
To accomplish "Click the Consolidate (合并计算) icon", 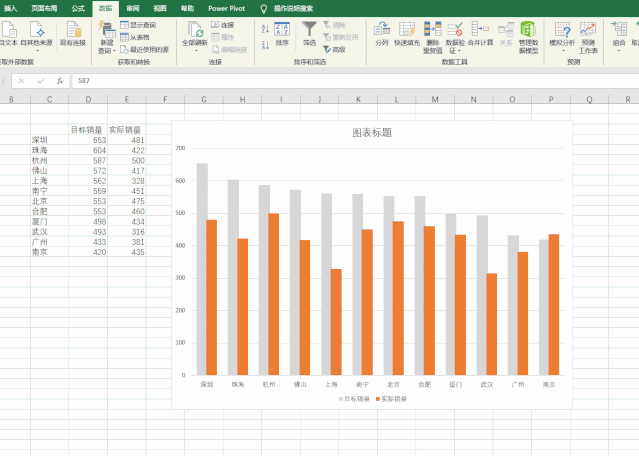I will point(480,32).
